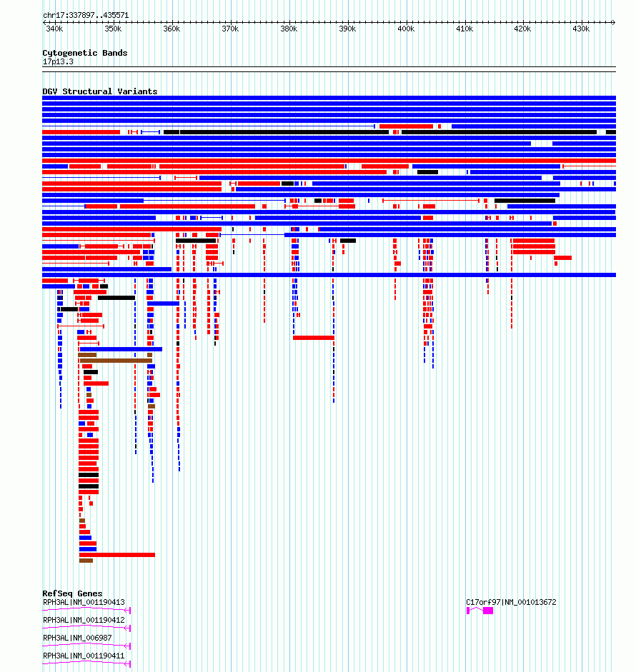Open the DGV Structural Variants track title

[x=100, y=91]
